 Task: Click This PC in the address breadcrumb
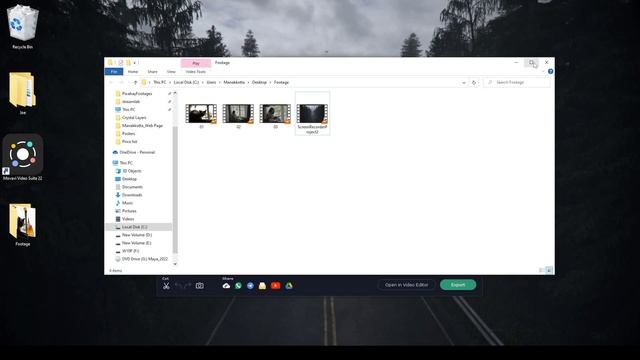[160, 82]
